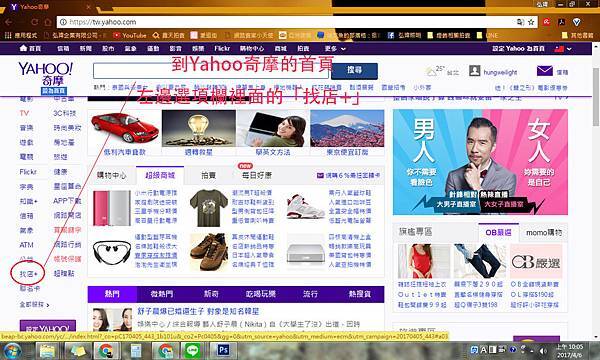Open the Facebook 弘暐照明 bookmark
This screenshot has width=600, height=360.
[404, 35]
